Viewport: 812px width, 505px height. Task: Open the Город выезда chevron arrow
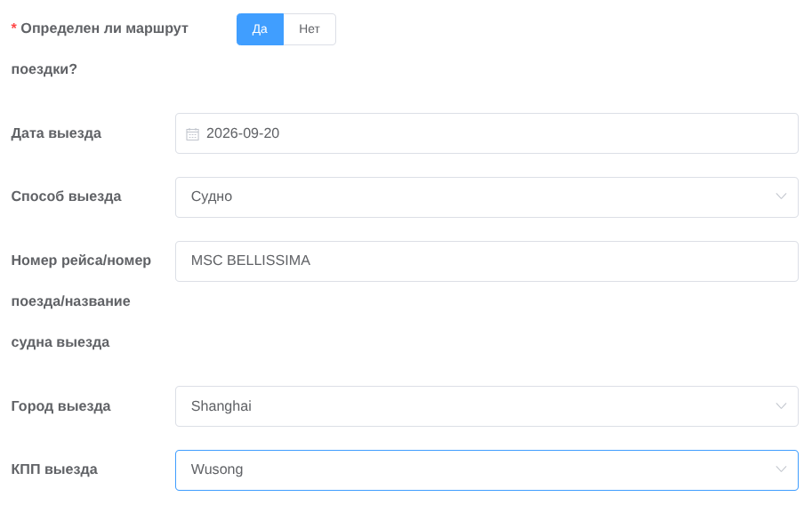[x=781, y=406]
